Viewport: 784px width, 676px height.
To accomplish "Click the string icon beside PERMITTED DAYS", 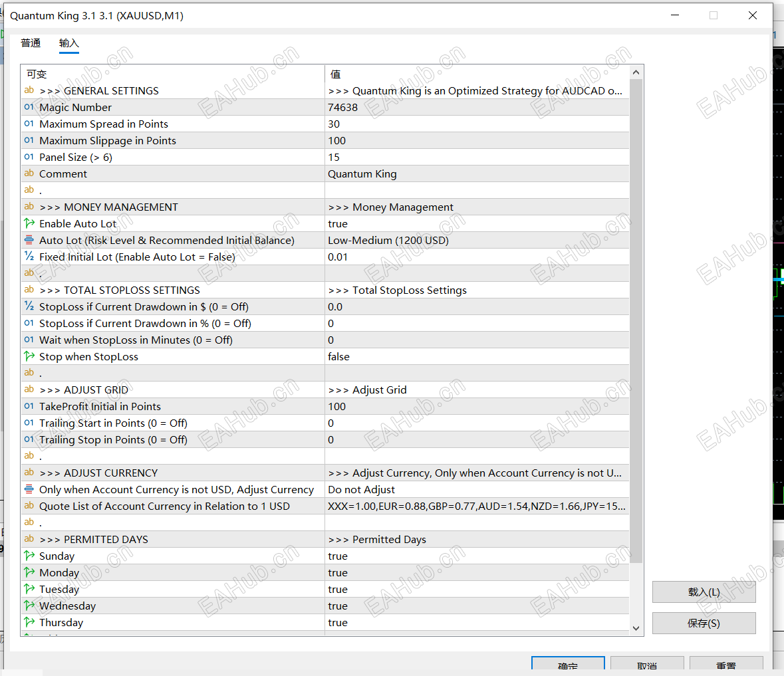I will tap(29, 539).
